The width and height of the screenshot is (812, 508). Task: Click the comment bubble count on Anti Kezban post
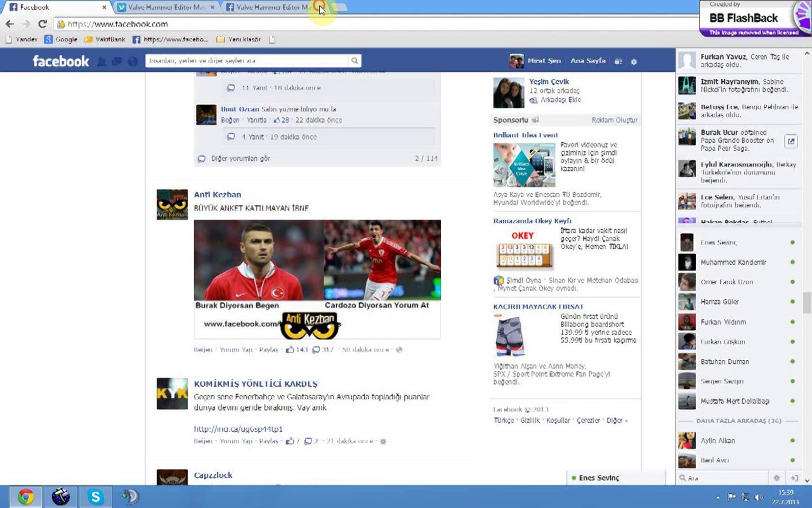pos(323,350)
